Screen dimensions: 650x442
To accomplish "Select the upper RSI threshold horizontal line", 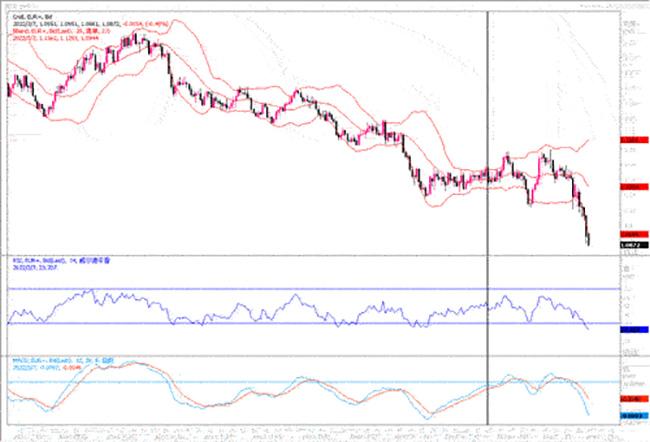I will (x=300, y=289).
